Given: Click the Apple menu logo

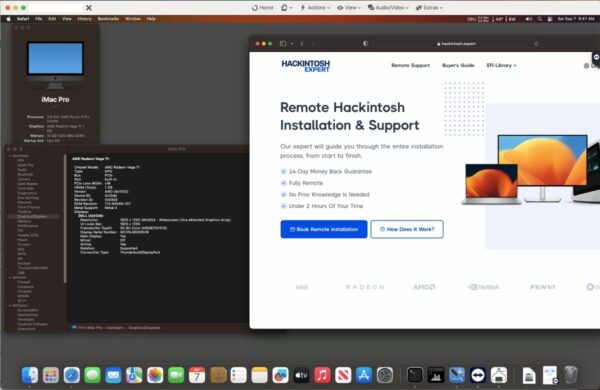Looking at the screenshot, I should (8, 19).
